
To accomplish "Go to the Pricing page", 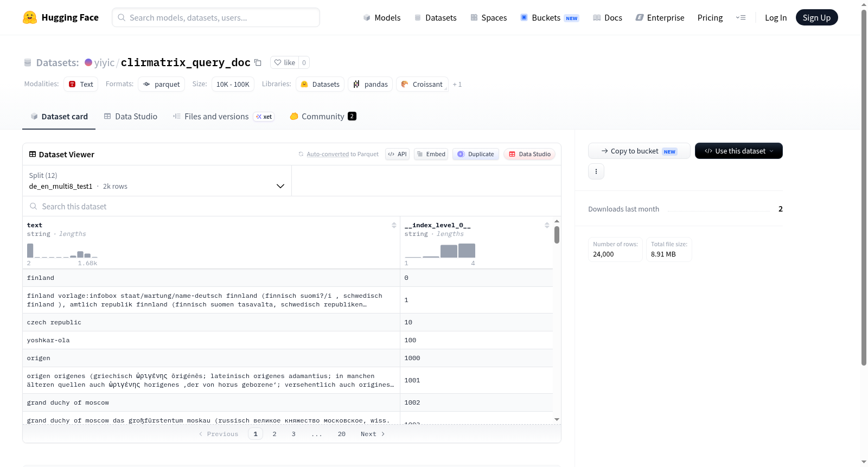I will pos(710,17).
